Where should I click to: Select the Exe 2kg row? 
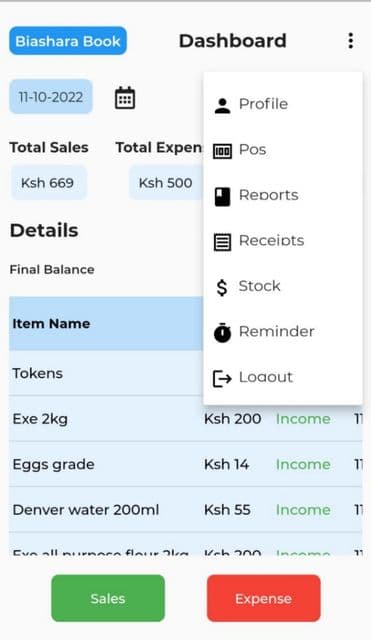(x=185, y=419)
